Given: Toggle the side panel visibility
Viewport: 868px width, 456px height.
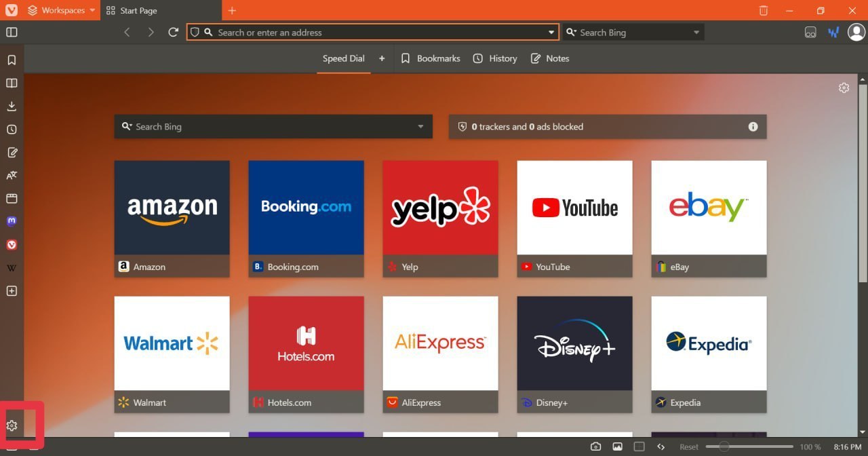Looking at the screenshot, I should 12,32.
